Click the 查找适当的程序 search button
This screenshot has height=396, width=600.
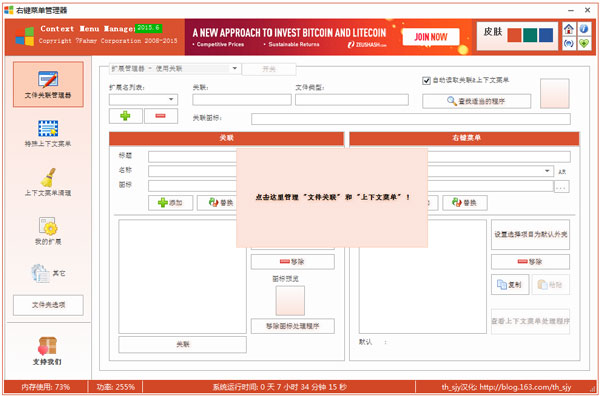(476, 101)
